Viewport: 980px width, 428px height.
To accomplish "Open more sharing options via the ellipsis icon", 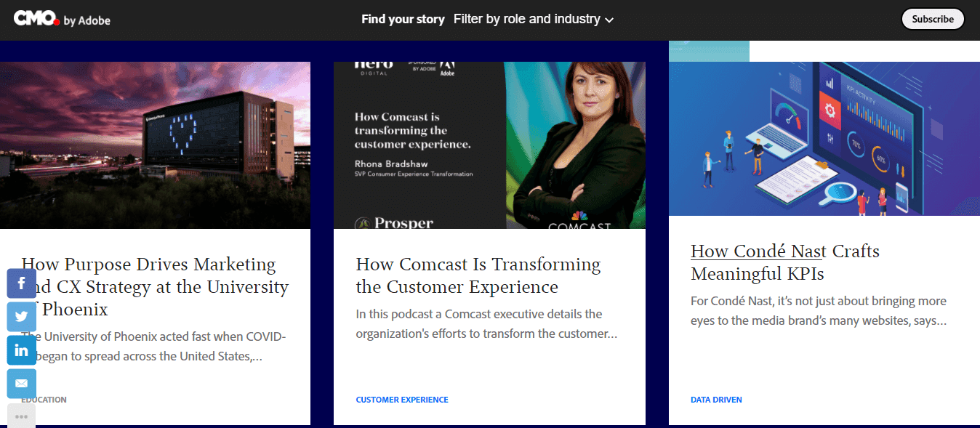I will (21, 414).
